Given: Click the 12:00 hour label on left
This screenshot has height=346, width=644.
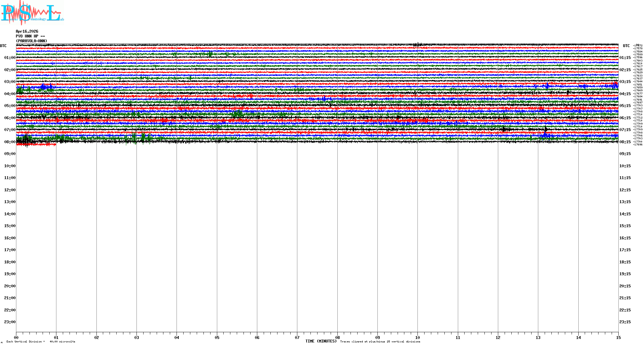Looking at the screenshot, I should point(10,190).
